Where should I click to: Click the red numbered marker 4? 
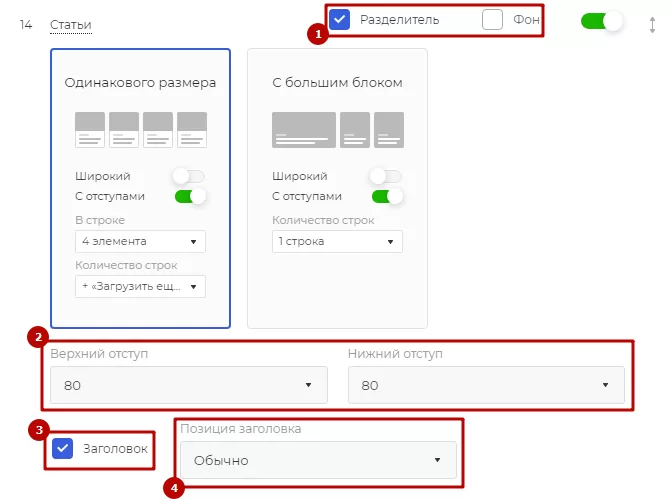174,488
